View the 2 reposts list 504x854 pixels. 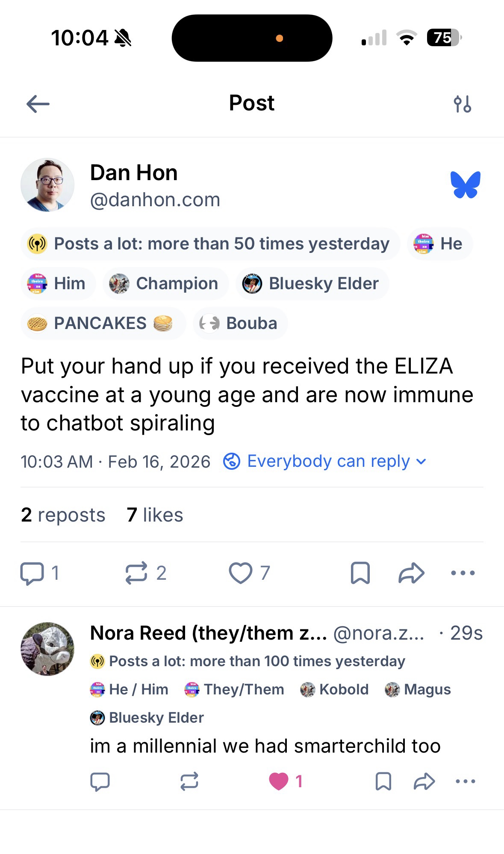pyautogui.click(x=63, y=515)
